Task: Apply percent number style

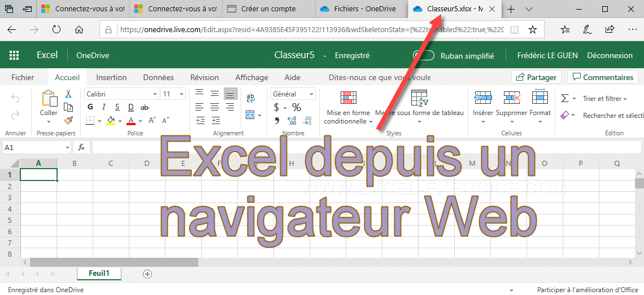Action: 297,108
